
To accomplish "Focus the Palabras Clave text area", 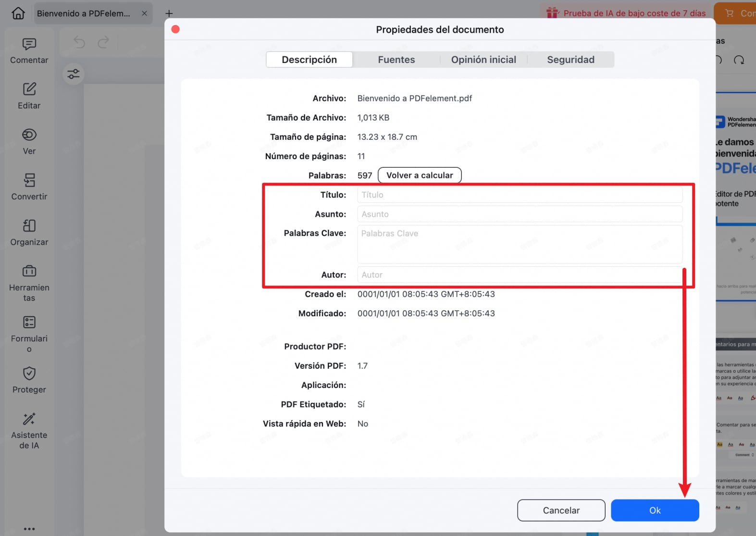I will pyautogui.click(x=520, y=244).
